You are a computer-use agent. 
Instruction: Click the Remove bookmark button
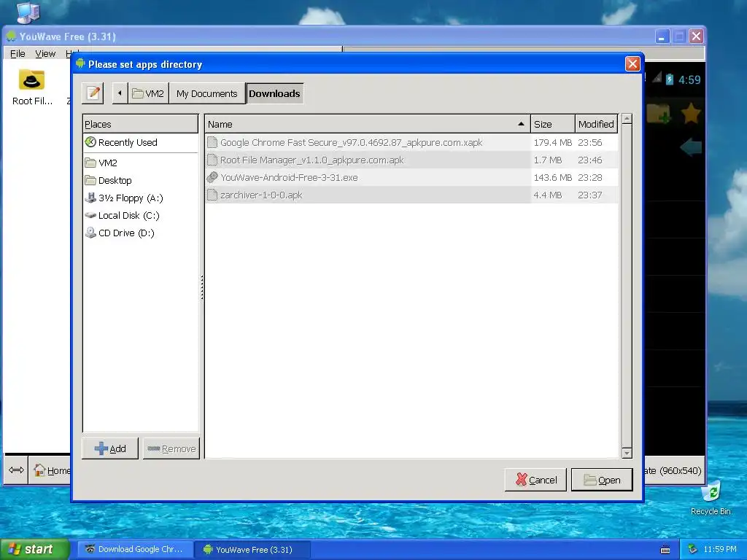pos(171,448)
